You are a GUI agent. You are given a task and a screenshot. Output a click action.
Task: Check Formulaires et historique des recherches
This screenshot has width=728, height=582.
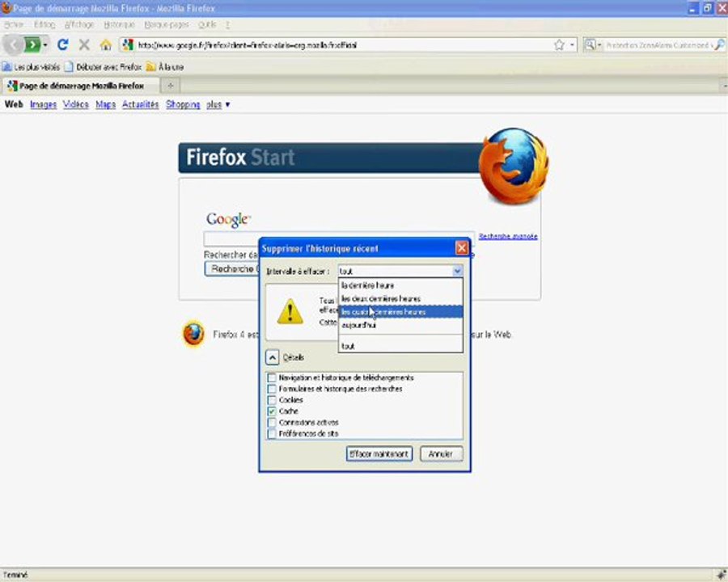tap(272, 389)
